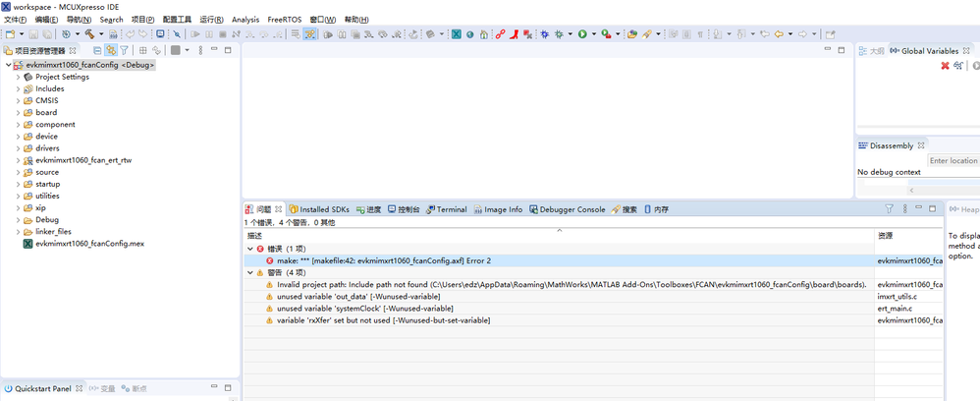Switch to the Installed SDKs tab
This screenshot has height=401, width=980.
[x=319, y=209]
